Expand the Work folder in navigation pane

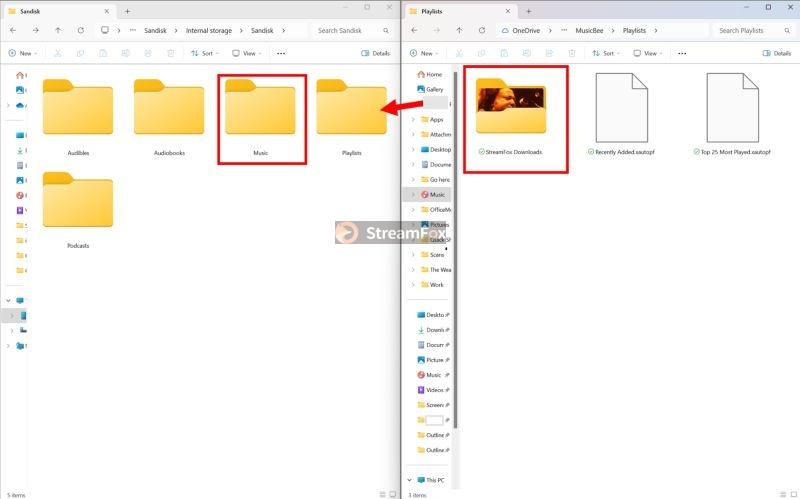pos(413,285)
